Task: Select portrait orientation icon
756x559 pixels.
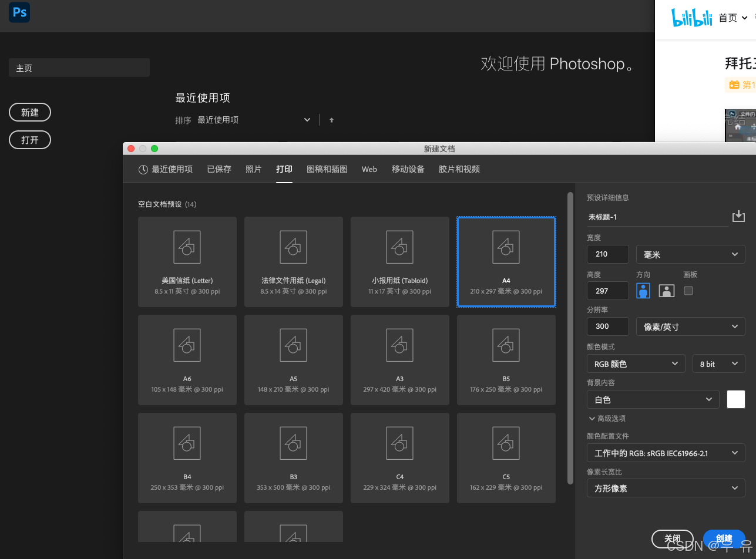Action: pos(643,290)
